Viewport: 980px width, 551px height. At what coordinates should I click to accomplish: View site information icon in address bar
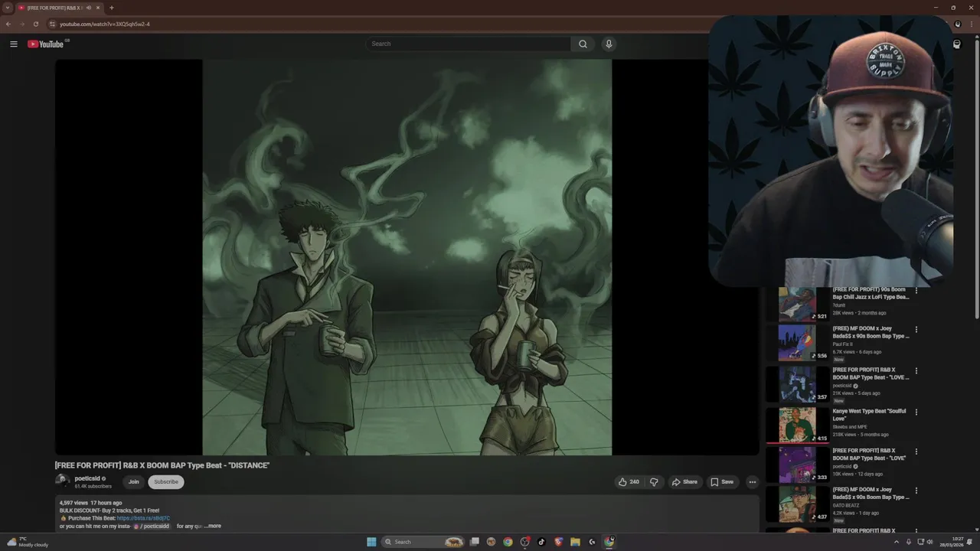pyautogui.click(x=52, y=24)
